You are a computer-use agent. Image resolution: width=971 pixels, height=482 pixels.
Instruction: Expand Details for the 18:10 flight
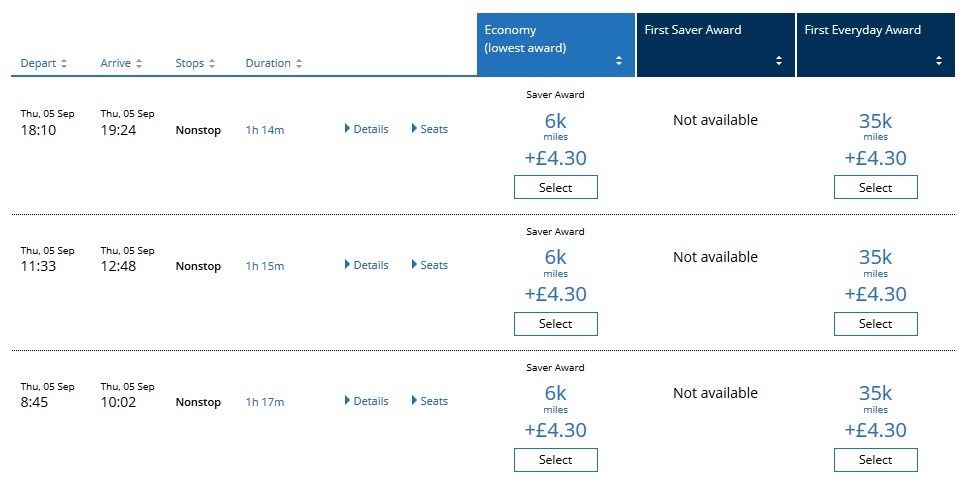366,129
